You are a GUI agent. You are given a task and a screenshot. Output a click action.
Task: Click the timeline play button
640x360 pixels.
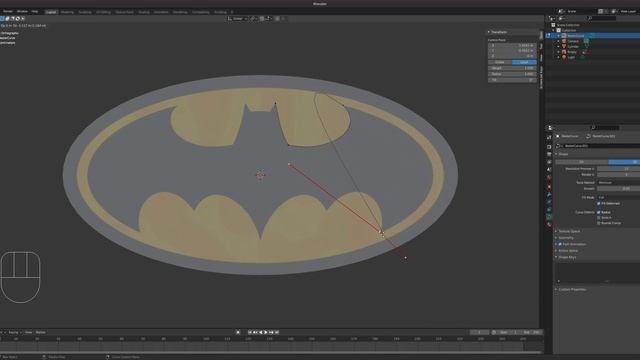click(266, 332)
